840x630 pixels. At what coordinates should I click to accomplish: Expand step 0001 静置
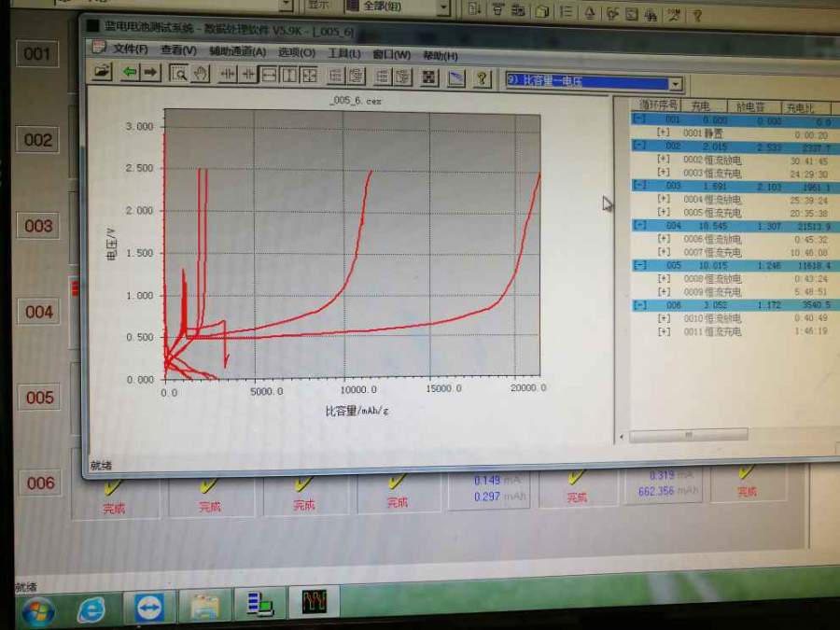[664, 132]
